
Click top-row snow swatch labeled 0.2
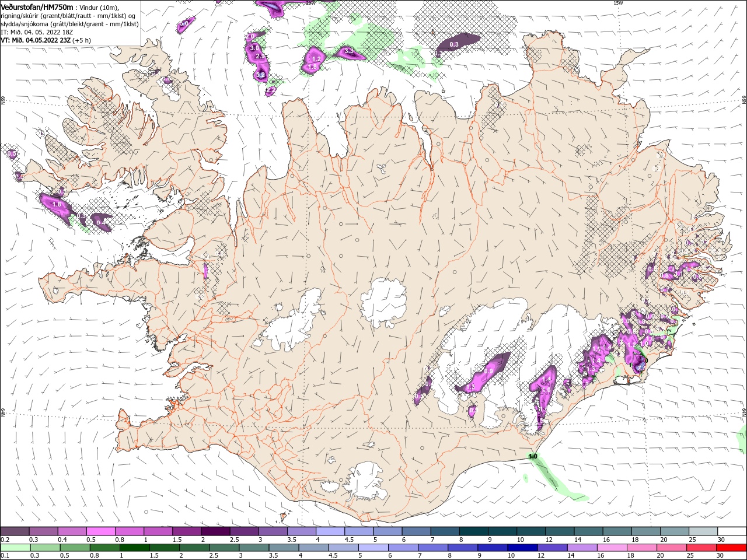point(15,531)
